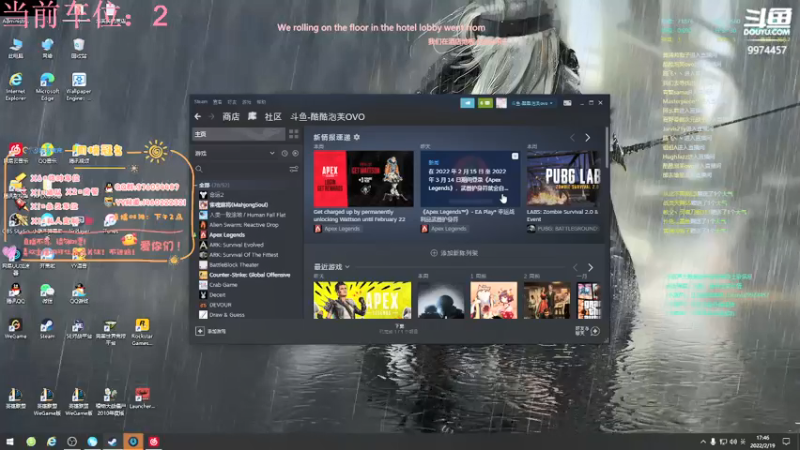
Task: Select Deceit in the game list
Action: 212,294
